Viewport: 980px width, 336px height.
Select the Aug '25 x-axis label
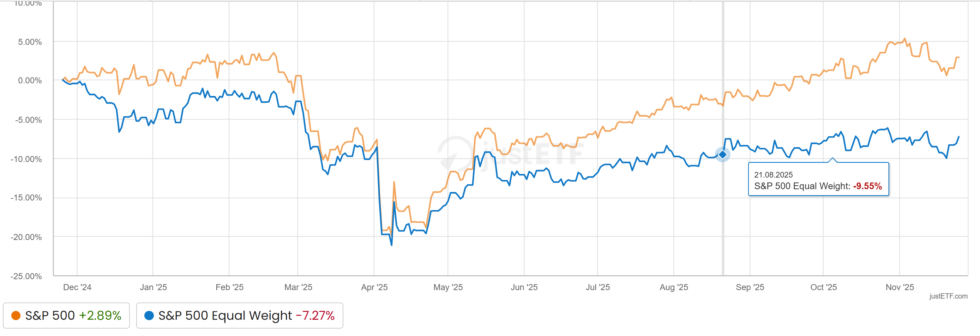(x=674, y=287)
